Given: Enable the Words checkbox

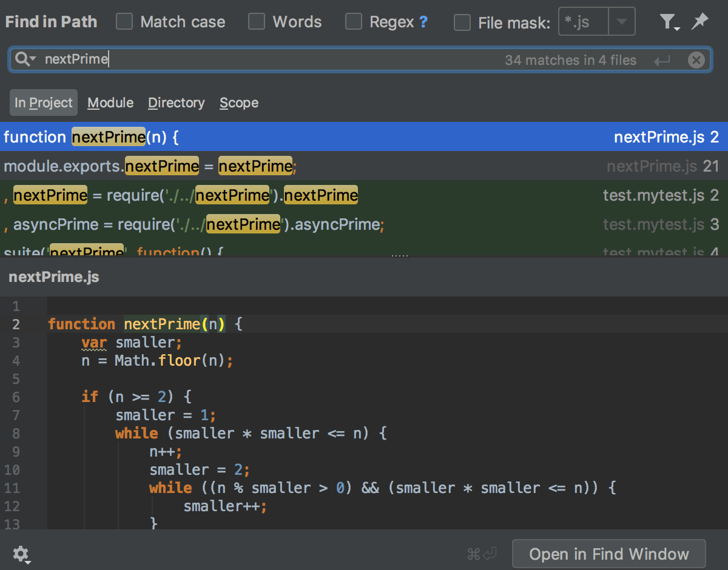Looking at the screenshot, I should pos(257,22).
